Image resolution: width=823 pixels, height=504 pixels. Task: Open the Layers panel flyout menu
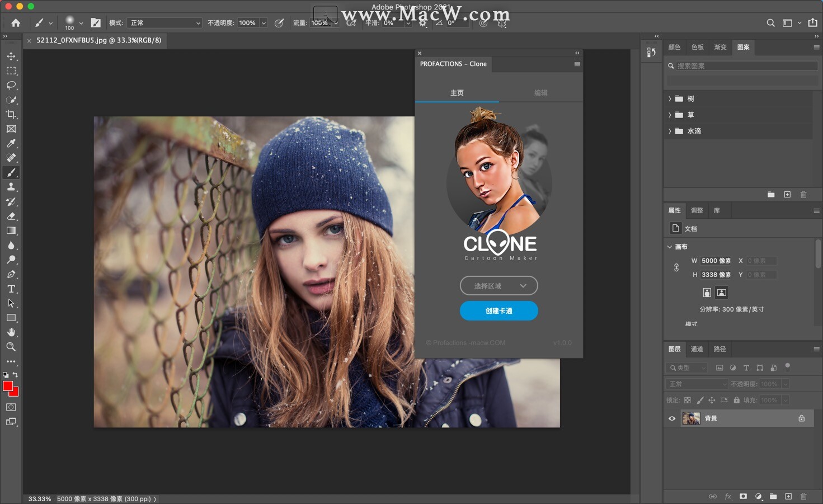pyautogui.click(x=816, y=349)
